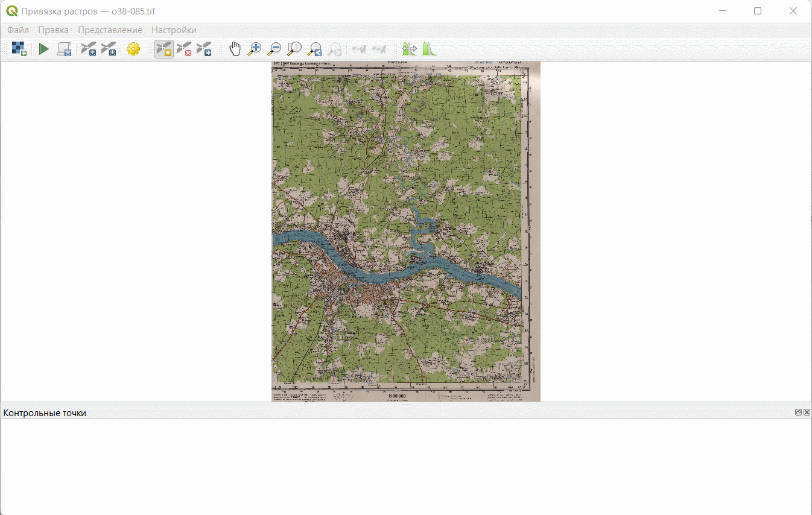Select the Zoom Out magnifier tool
The image size is (812, 515).
274,49
